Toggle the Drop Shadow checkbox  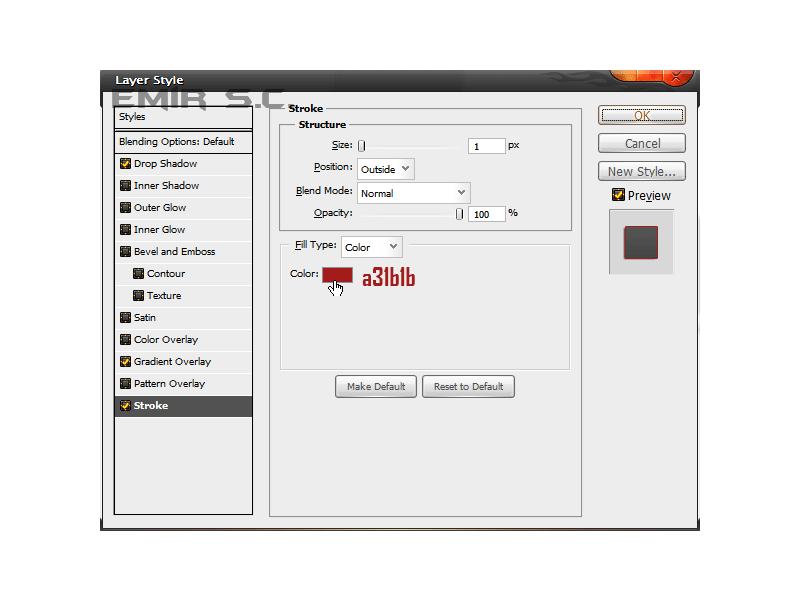125,164
